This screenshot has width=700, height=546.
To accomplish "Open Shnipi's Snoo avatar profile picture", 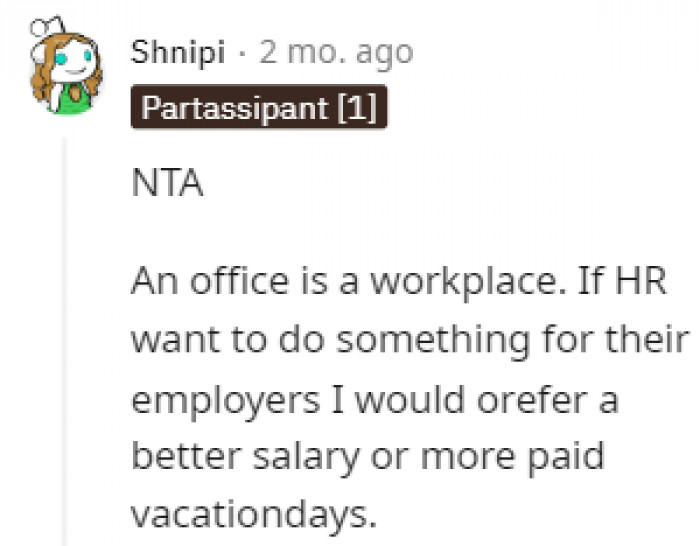I will [x=66, y=65].
